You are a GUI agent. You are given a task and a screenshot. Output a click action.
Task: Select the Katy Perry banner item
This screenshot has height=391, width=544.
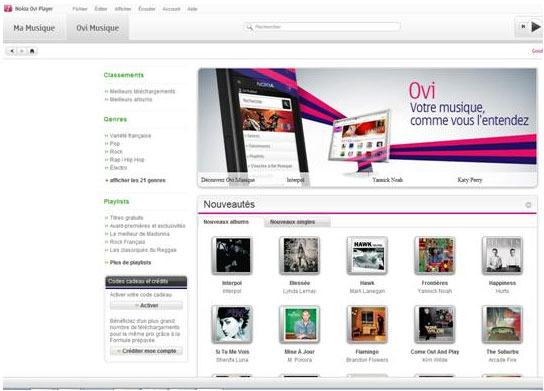[470, 180]
